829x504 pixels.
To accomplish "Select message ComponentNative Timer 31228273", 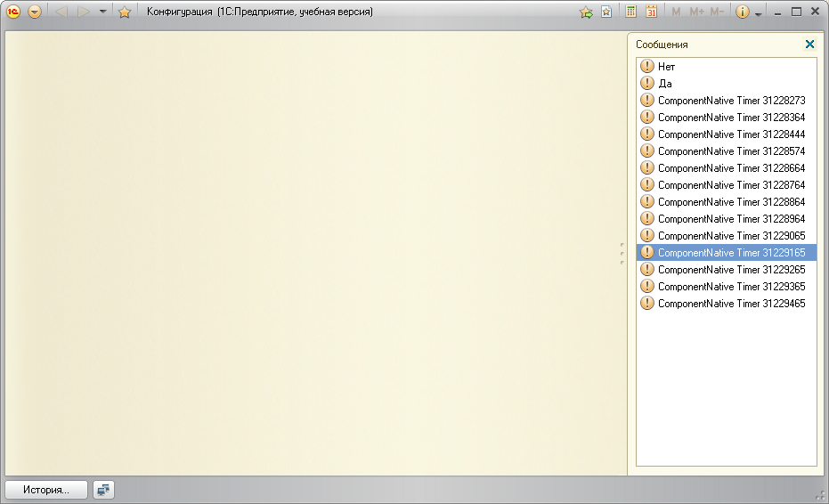I will coord(727,101).
